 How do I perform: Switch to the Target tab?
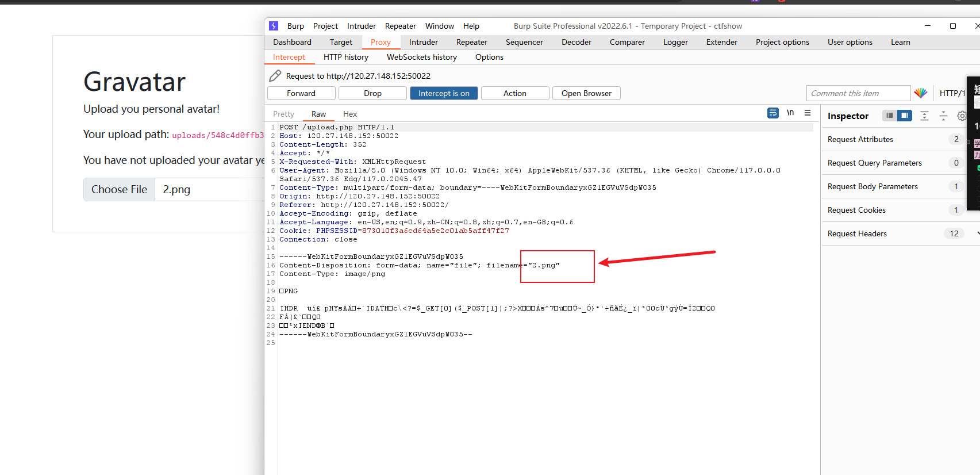(x=341, y=42)
